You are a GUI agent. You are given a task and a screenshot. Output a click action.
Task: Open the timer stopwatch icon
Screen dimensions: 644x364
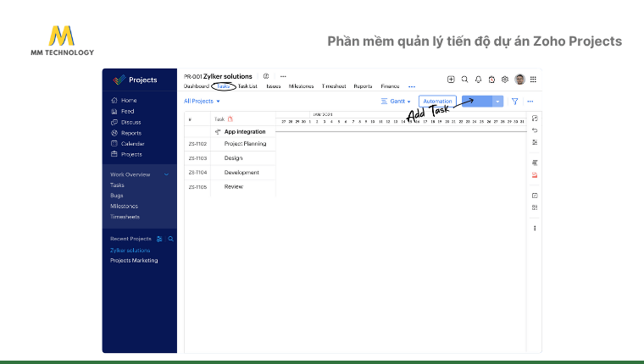coord(491,80)
